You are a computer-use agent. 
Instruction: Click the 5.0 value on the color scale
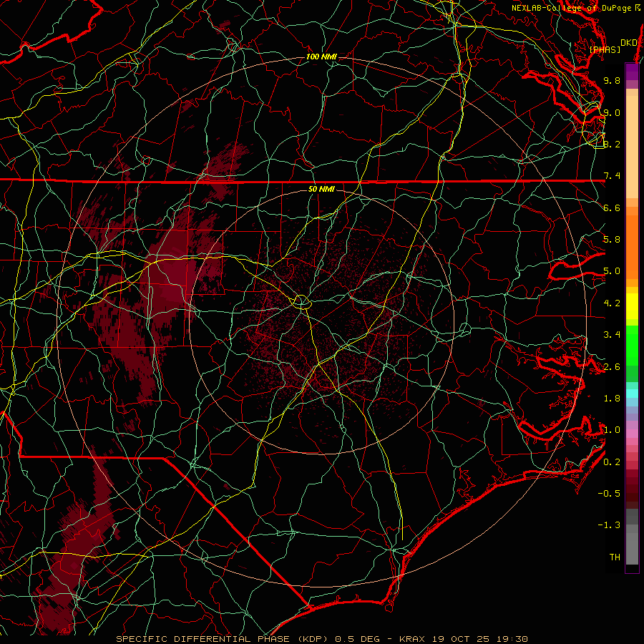(x=612, y=271)
